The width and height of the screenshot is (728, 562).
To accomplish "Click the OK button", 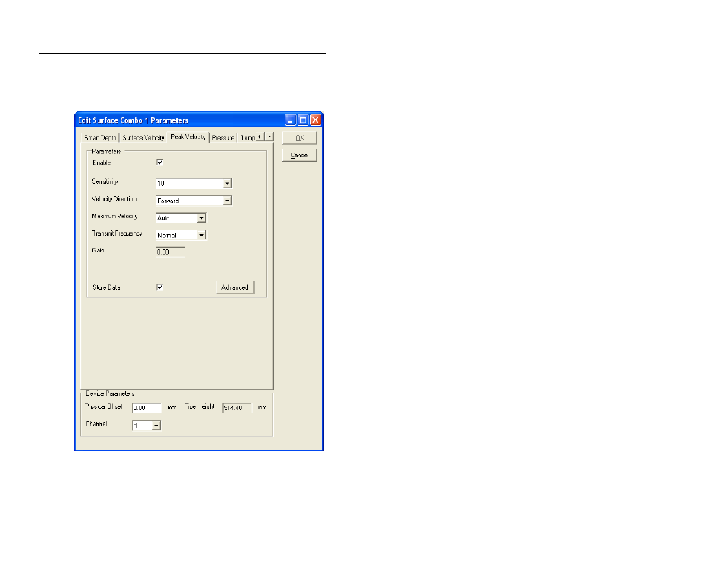I will pyautogui.click(x=299, y=138).
